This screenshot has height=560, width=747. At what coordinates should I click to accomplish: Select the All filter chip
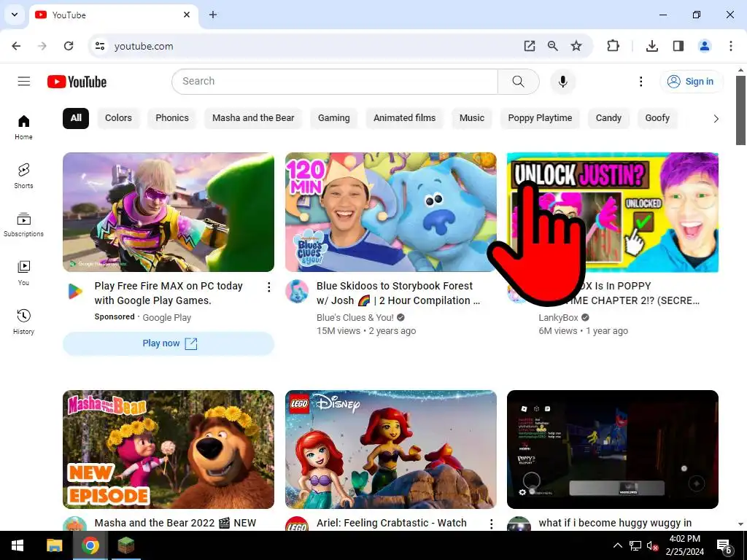(x=76, y=118)
